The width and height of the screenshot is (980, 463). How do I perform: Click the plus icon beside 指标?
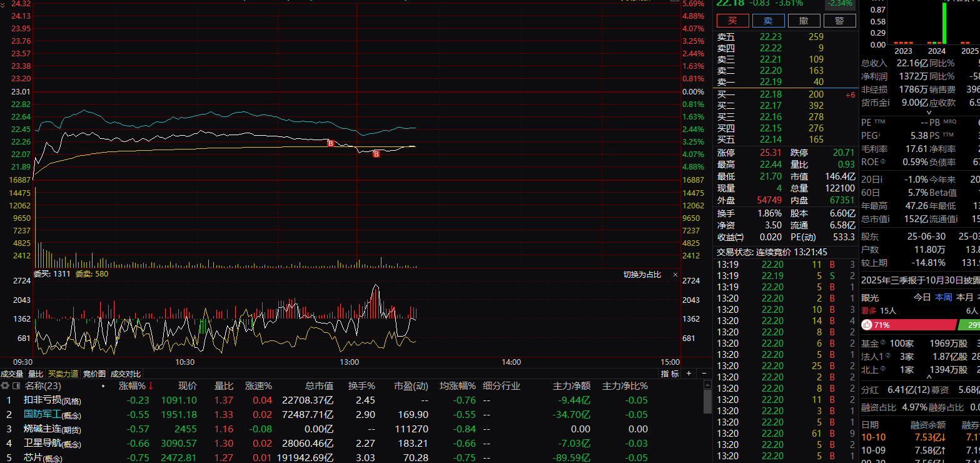coord(689,374)
